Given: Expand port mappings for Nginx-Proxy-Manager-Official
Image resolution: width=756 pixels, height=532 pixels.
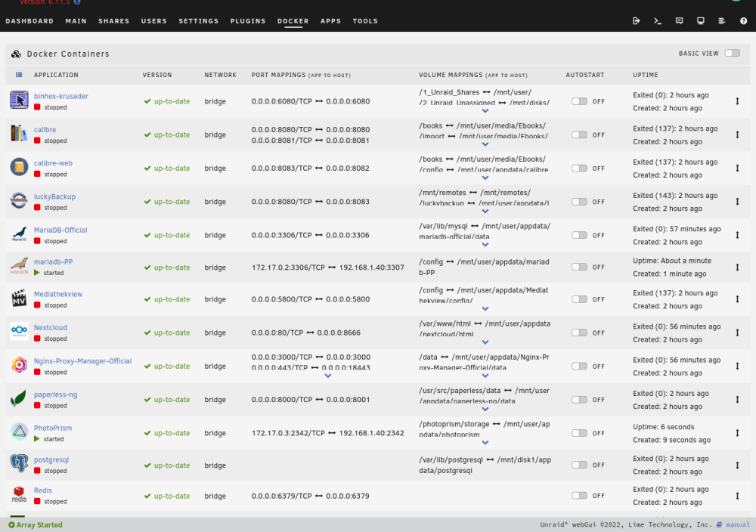Looking at the screenshot, I should pyautogui.click(x=328, y=376).
